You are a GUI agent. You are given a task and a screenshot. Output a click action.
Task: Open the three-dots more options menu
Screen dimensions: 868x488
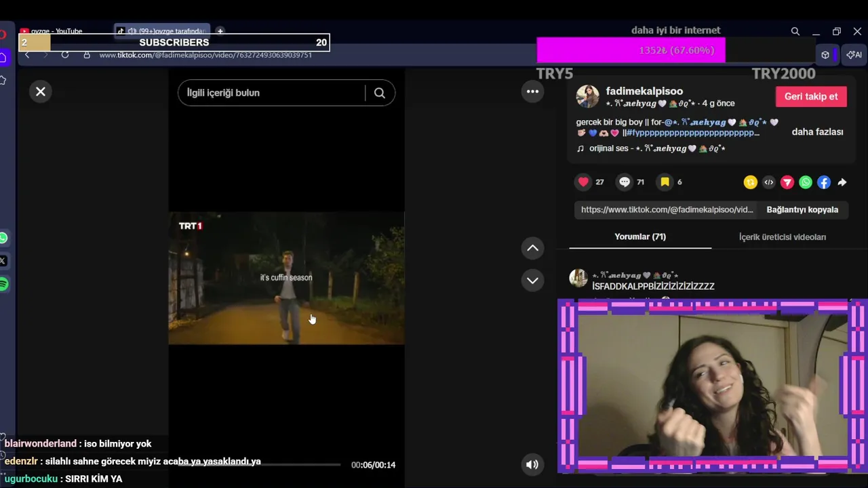(533, 91)
